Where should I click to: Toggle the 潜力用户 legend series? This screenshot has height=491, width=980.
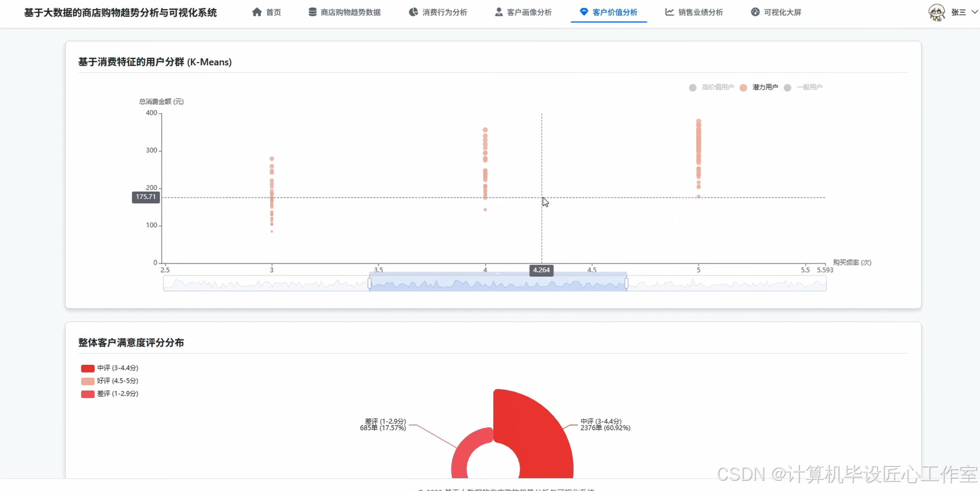[759, 87]
